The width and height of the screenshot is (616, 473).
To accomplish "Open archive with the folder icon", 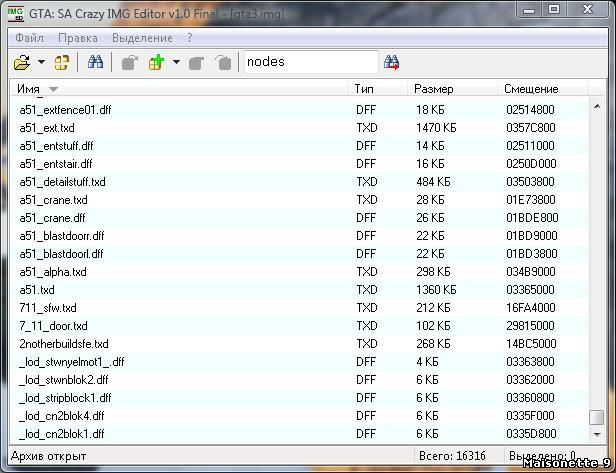I will pyautogui.click(x=22, y=62).
